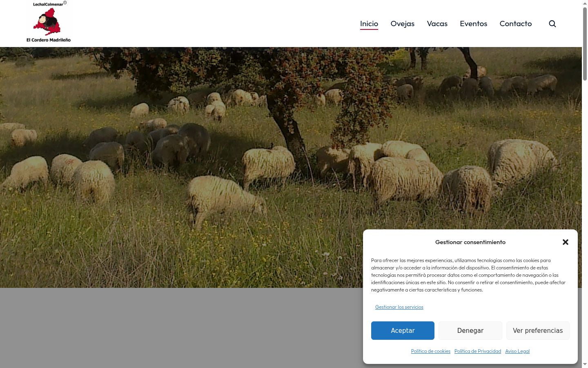The height and width of the screenshot is (368, 588).
Task: Open the search magnifier icon
Action: tap(552, 24)
